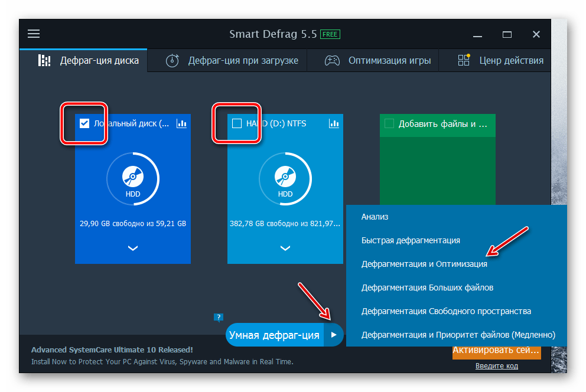Screen dimensions: 586x392
Task: Click the Advanced SystemCare Ultimate 10 Released! banner
Action: click(x=112, y=350)
